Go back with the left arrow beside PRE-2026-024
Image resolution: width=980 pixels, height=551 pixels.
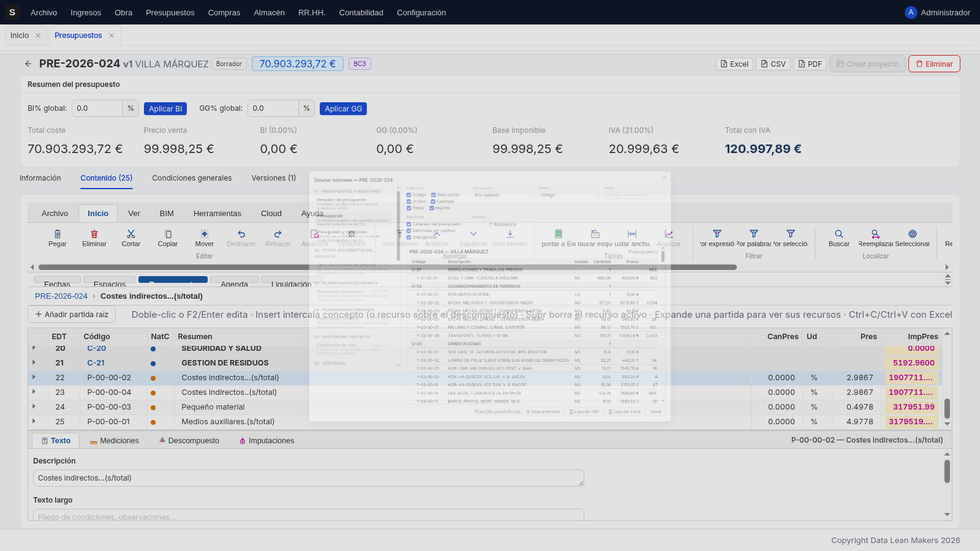tap(28, 64)
